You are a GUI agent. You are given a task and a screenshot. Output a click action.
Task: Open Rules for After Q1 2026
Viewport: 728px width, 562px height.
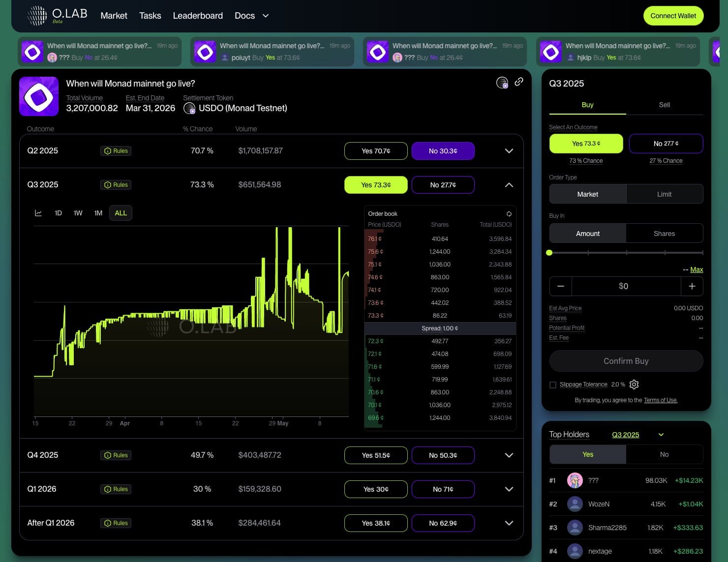116,523
